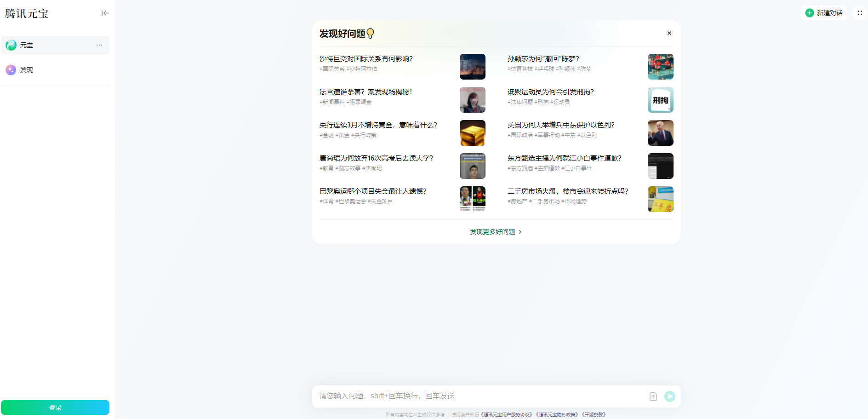Click the #犯罪调查 tag
Viewport: 868px width, 419px height.
pos(359,102)
